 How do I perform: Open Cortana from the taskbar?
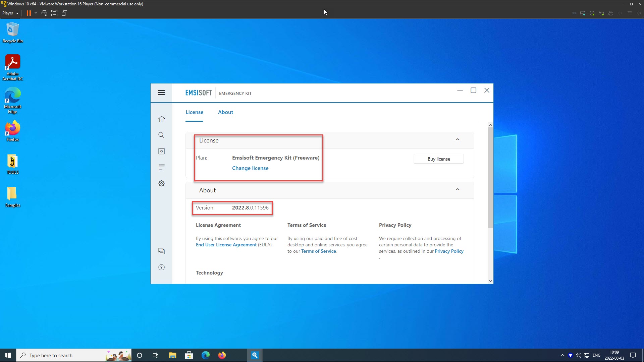tap(140, 355)
